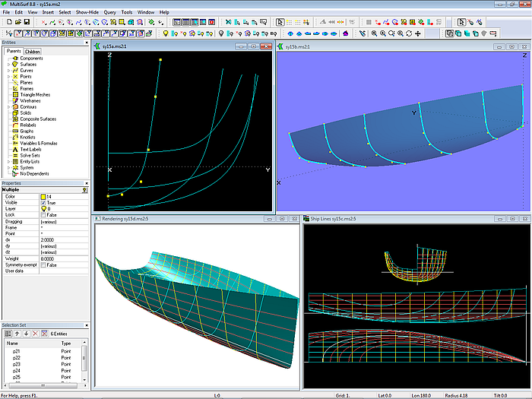The width and height of the screenshot is (532, 399).
Task: Expand the Surfaces tree node
Action: point(8,65)
